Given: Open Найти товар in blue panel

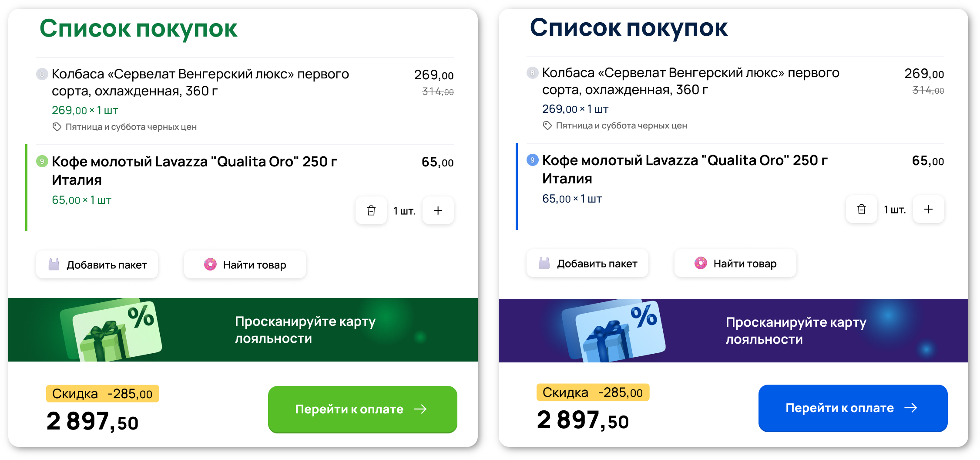Looking at the screenshot, I should tap(735, 263).
